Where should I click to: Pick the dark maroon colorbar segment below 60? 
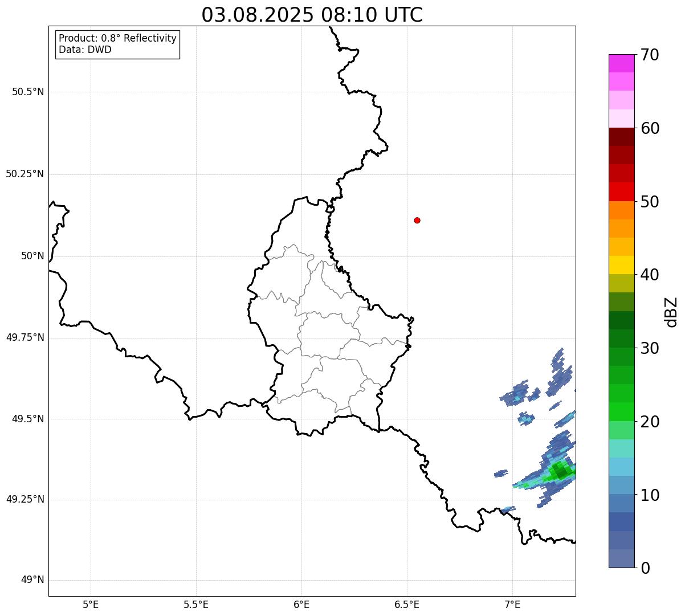click(x=621, y=137)
